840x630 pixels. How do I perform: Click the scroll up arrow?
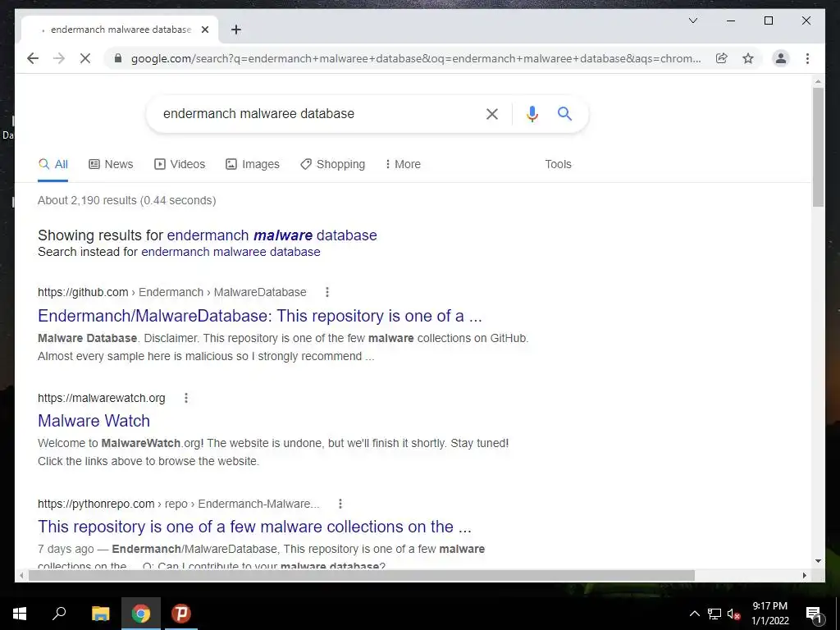coord(818,82)
